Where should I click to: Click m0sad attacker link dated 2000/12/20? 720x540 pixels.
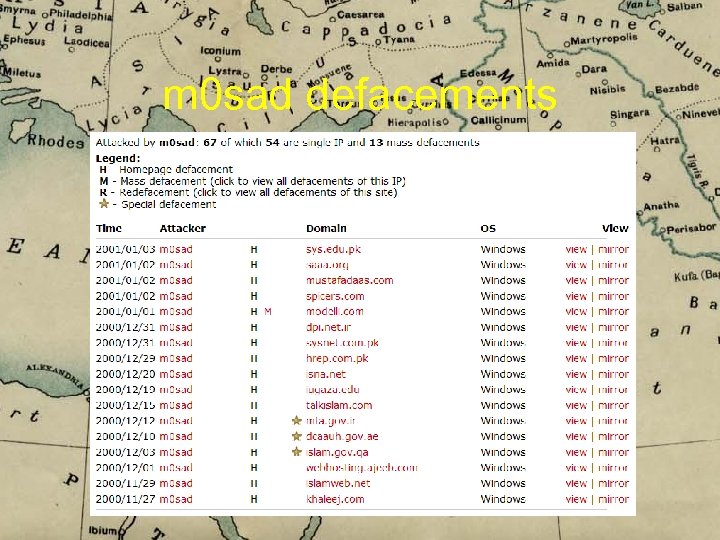click(x=176, y=374)
